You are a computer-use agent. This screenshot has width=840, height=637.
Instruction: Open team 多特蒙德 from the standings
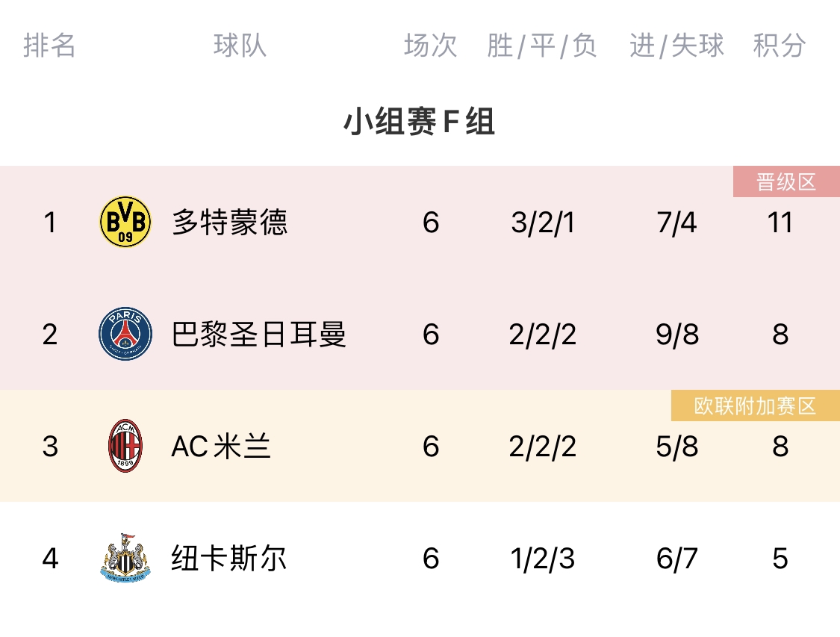point(229,223)
